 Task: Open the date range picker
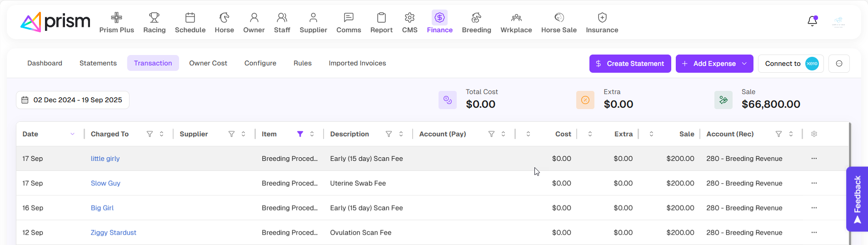[73, 100]
